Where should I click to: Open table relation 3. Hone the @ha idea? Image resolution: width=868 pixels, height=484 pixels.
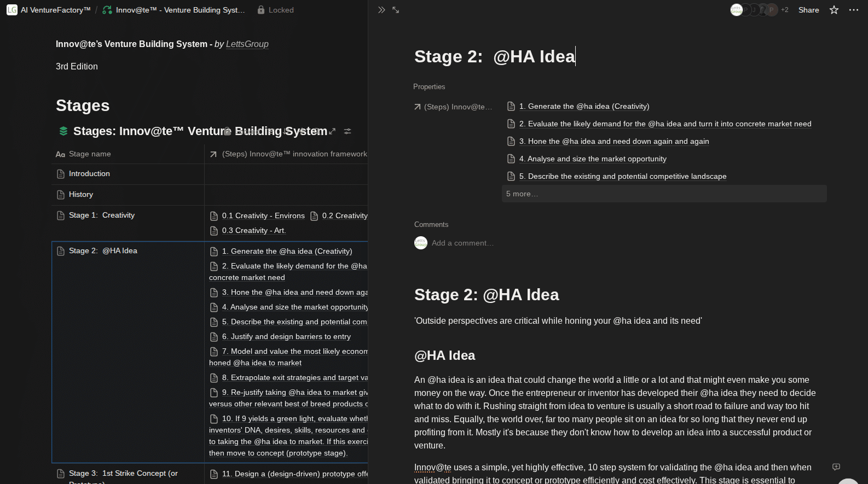295,293
